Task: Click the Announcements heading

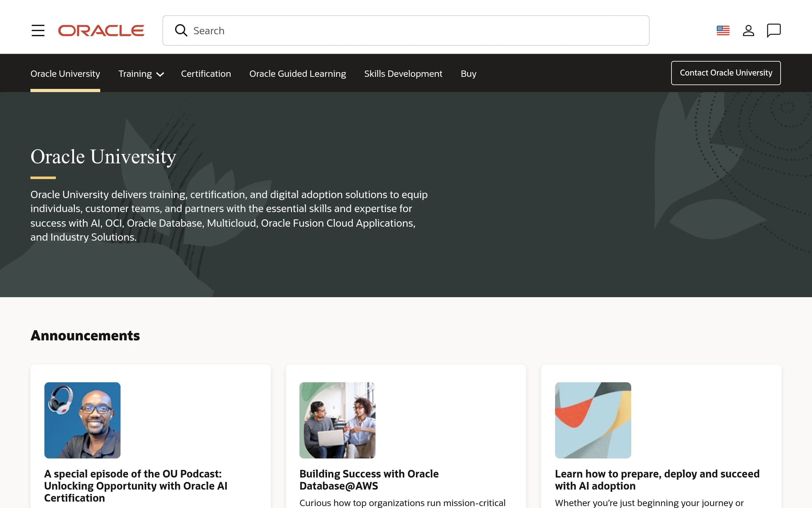Action: pos(85,335)
